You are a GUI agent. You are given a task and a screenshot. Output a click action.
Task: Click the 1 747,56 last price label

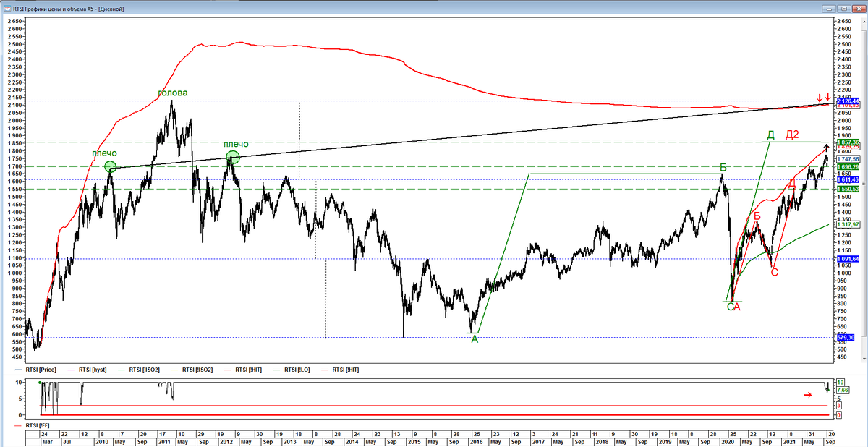pyautogui.click(x=848, y=158)
